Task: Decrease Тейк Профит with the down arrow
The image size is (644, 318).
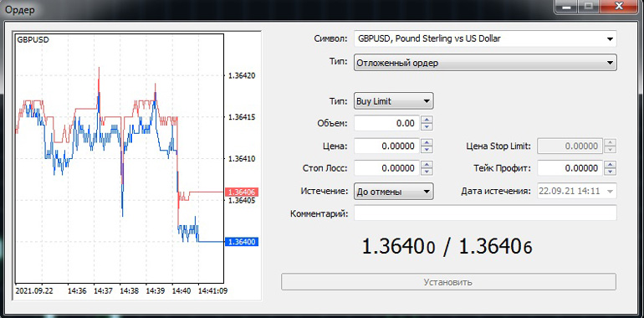Action: point(611,172)
